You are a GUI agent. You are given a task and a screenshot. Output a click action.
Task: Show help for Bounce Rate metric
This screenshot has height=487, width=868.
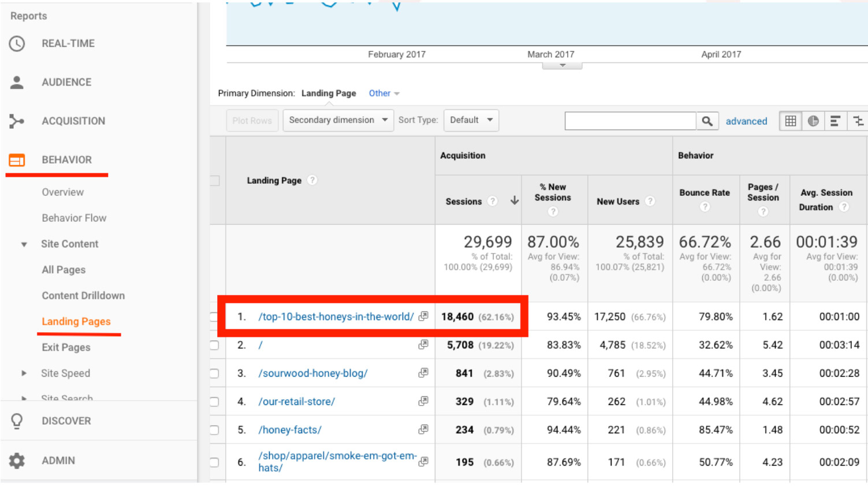pyautogui.click(x=705, y=207)
